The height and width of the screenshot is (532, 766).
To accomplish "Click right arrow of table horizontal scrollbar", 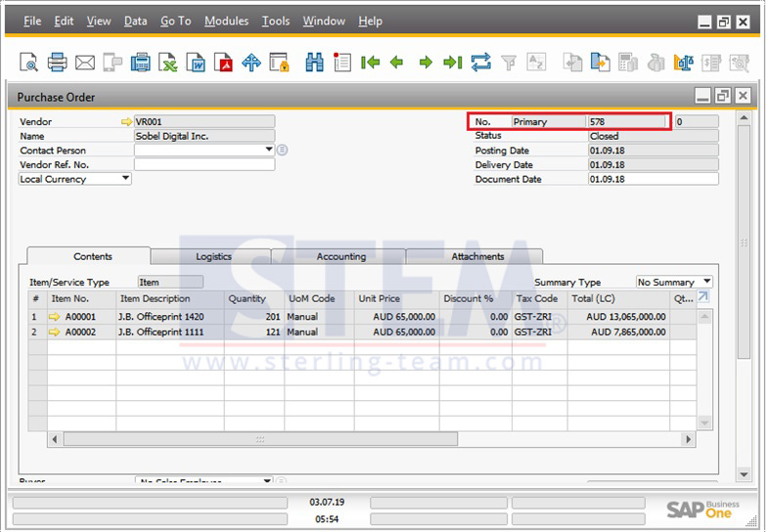I will tap(689, 439).
